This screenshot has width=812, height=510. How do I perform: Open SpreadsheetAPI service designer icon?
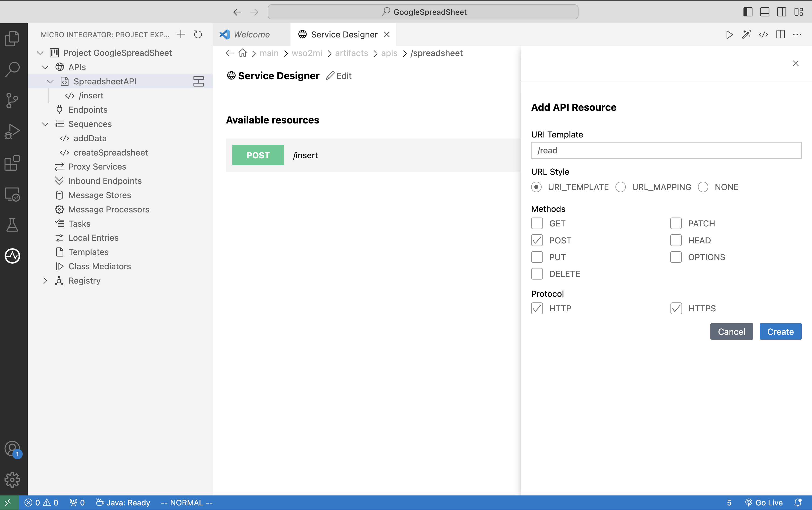tap(199, 81)
